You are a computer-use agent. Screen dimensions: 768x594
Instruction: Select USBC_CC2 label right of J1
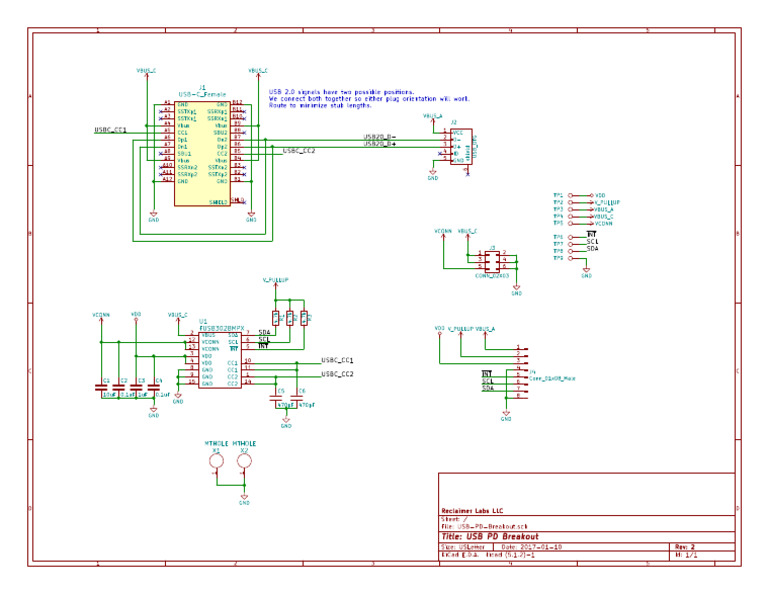(299, 151)
